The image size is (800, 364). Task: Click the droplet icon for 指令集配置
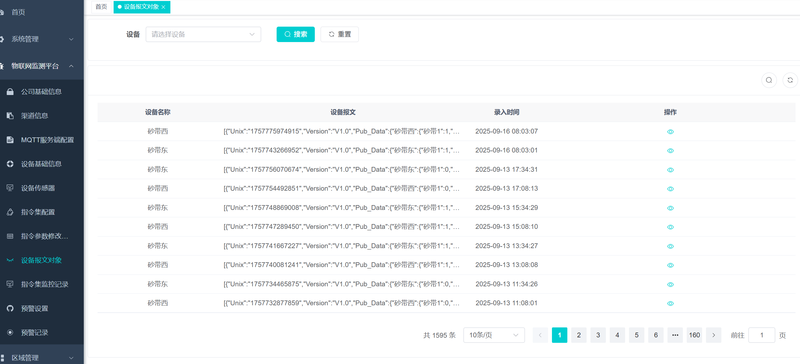10,212
